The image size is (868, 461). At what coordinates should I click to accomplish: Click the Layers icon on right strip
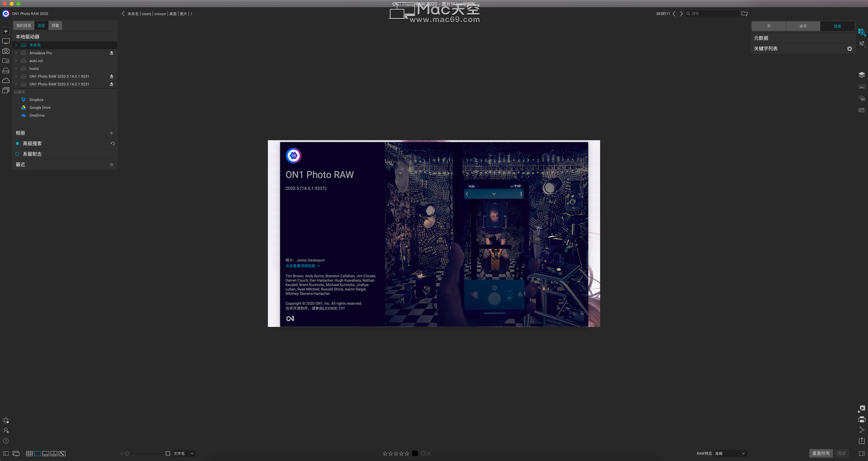pos(862,75)
